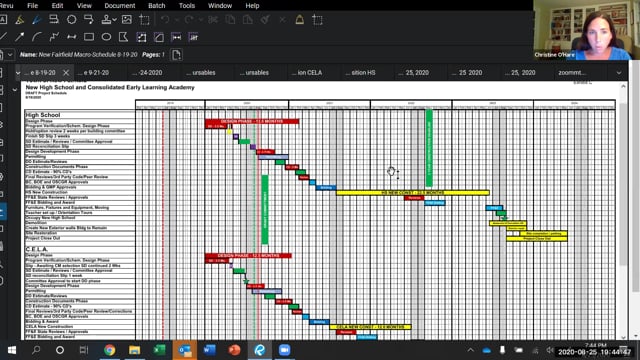Open Zoom from the Windows taskbar

284,350
